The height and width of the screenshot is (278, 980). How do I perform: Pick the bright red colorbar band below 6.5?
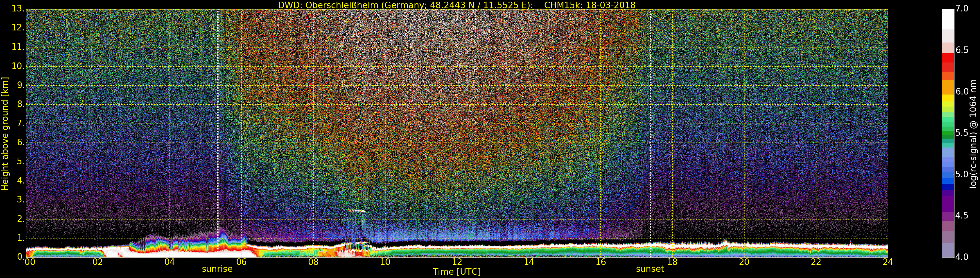(x=948, y=58)
